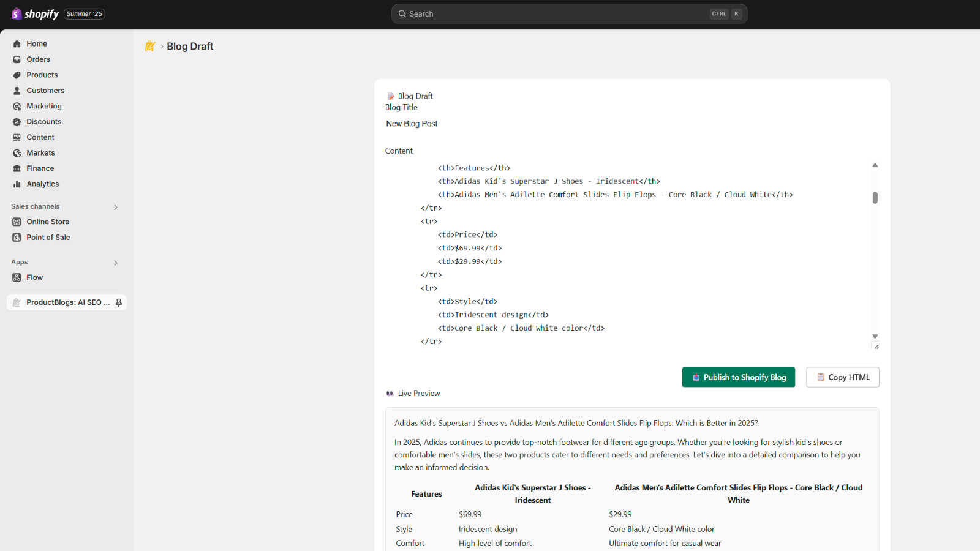
Task: Select the Customers icon
Action: click(17, 90)
